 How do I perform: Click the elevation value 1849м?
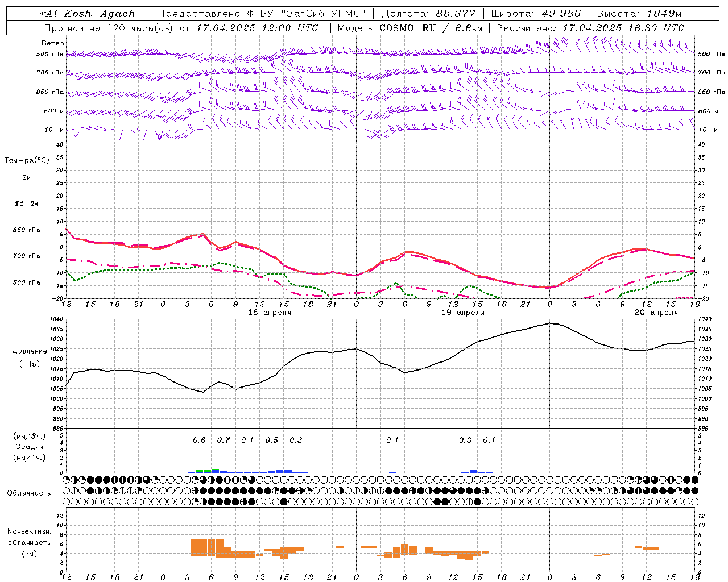click(664, 14)
